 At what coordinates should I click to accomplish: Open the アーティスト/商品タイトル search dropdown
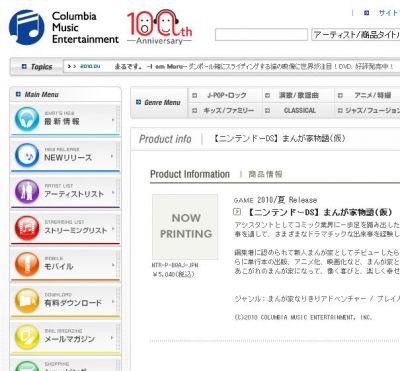click(x=355, y=35)
